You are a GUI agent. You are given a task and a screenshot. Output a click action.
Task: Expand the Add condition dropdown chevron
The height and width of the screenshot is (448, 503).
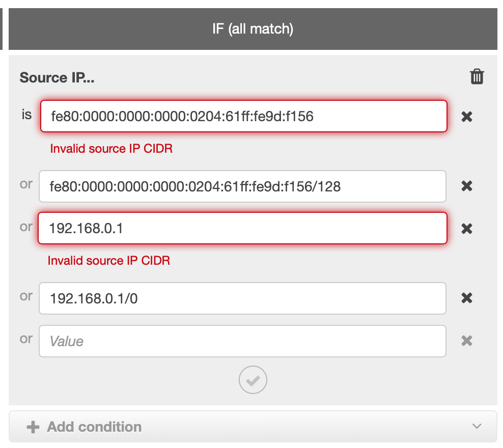pos(477,426)
